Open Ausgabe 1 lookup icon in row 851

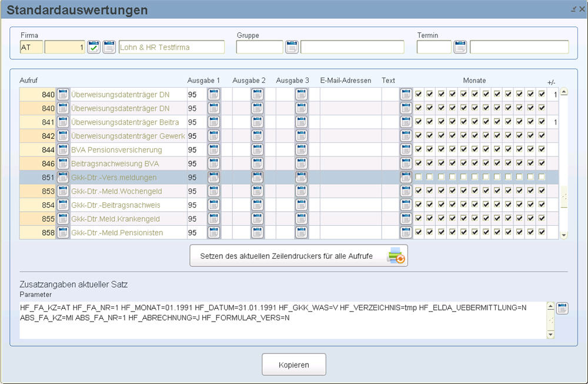click(x=214, y=177)
